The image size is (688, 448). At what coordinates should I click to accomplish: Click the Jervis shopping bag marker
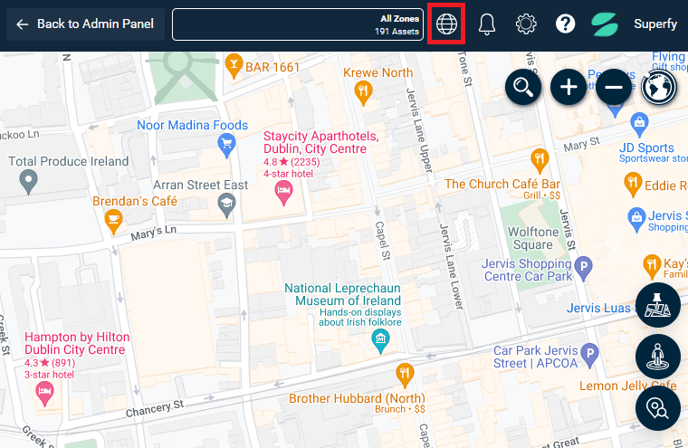[636, 219]
